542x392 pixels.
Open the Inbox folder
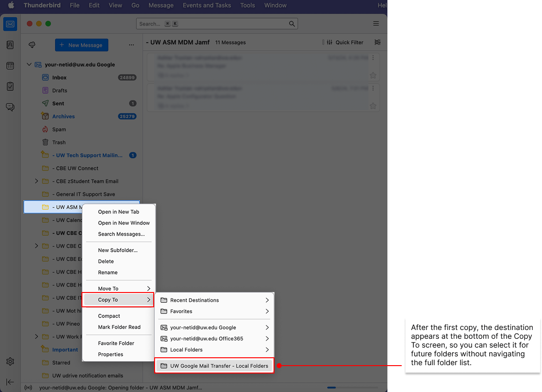59,78
